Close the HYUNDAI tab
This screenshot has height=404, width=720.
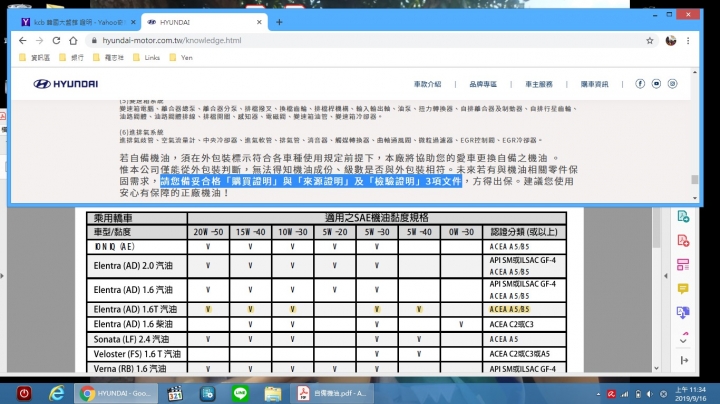259,22
